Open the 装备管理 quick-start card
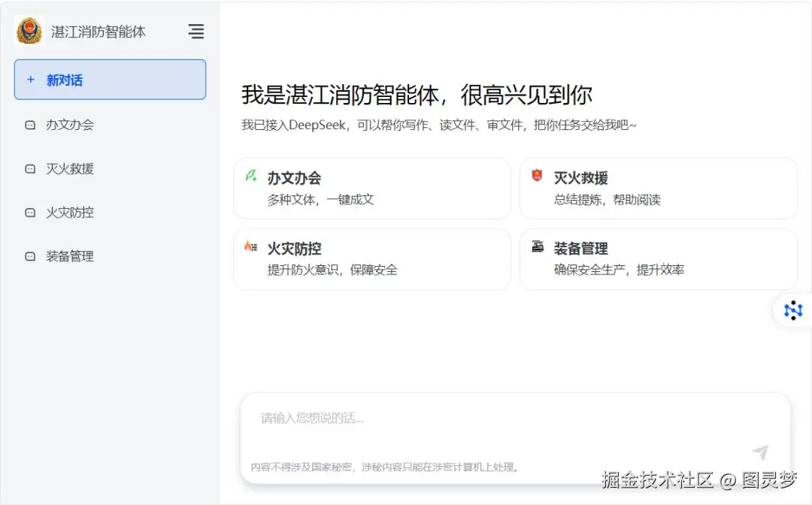 [658, 259]
